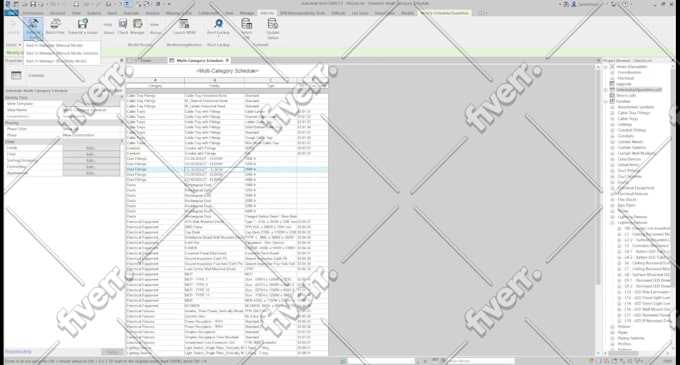Choose Add-In Manager (Read Only Mode)

tap(56, 61)
